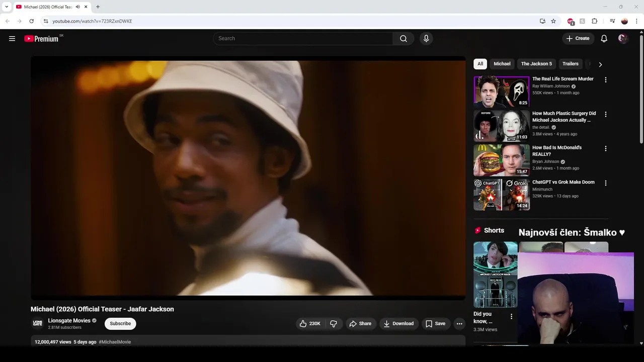
Task: View site information icon in address bar
Action: 46,21
